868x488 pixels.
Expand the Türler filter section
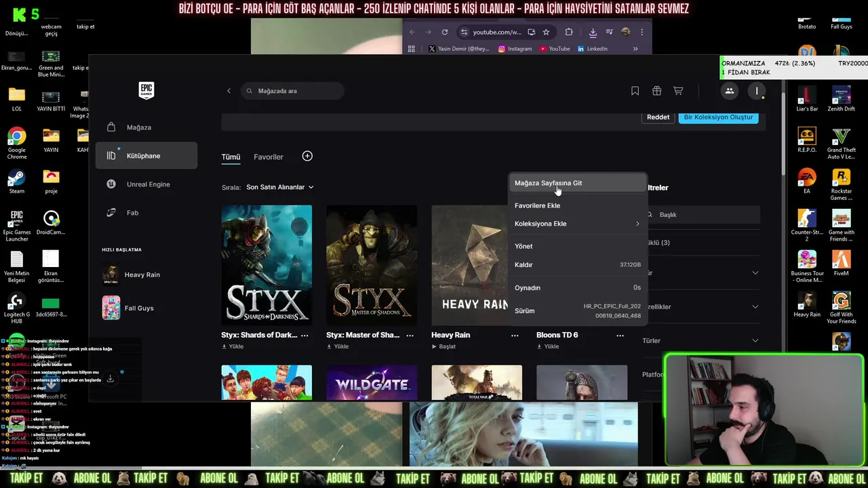pyautogui.click(x=701, y=341)
